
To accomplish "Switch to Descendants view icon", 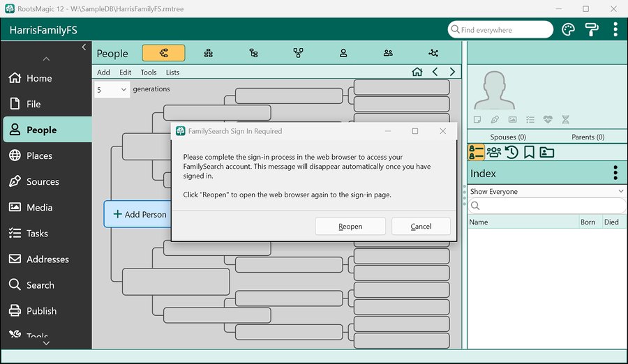I will tap(253, 53).
